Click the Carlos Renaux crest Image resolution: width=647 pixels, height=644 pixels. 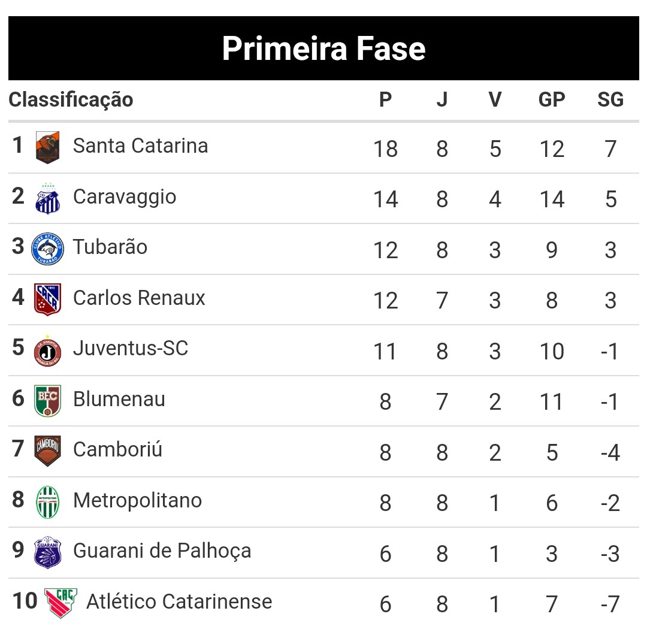coord(47,300)
